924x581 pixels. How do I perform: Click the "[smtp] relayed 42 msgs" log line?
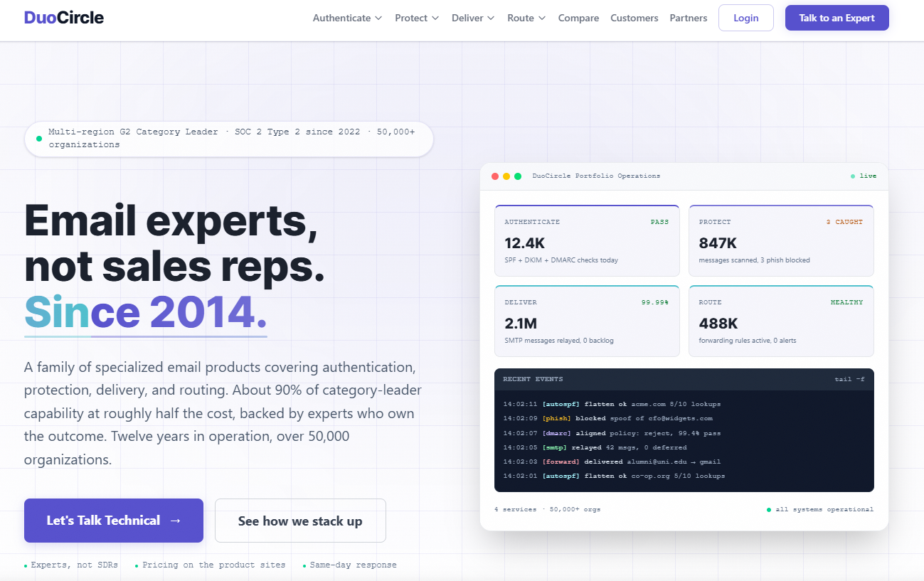click(595, 447)
